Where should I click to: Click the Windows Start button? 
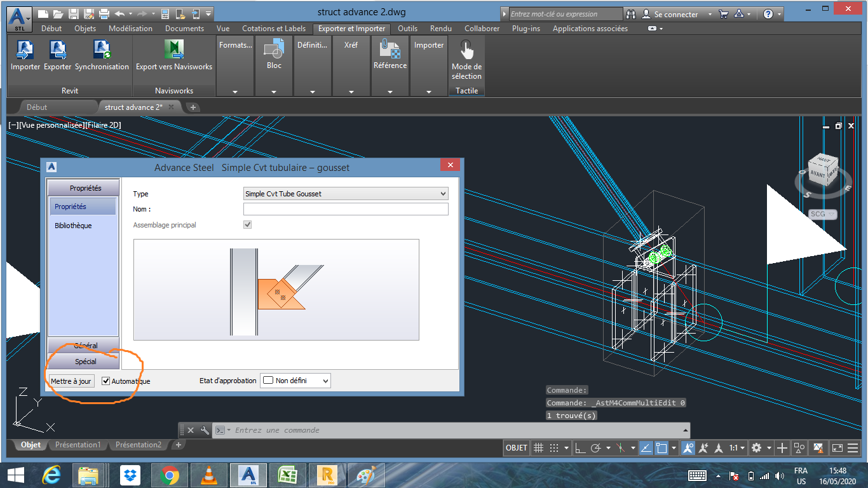point(15,475)
